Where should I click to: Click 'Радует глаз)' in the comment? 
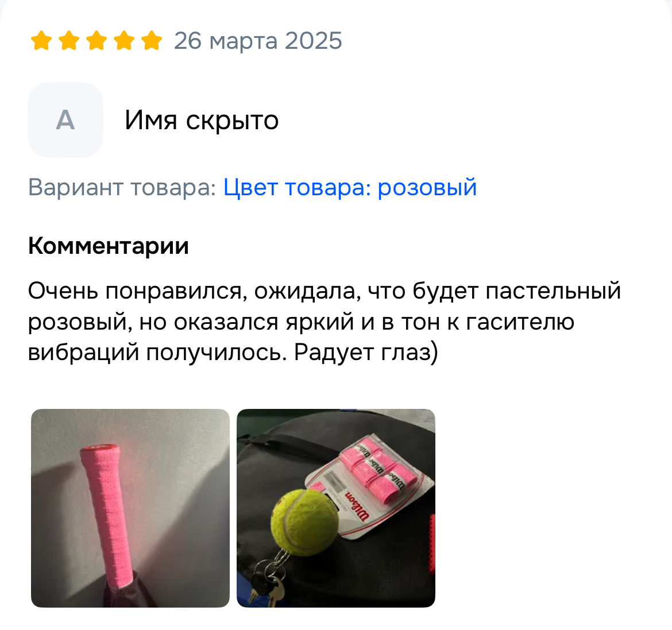point(366,353)
